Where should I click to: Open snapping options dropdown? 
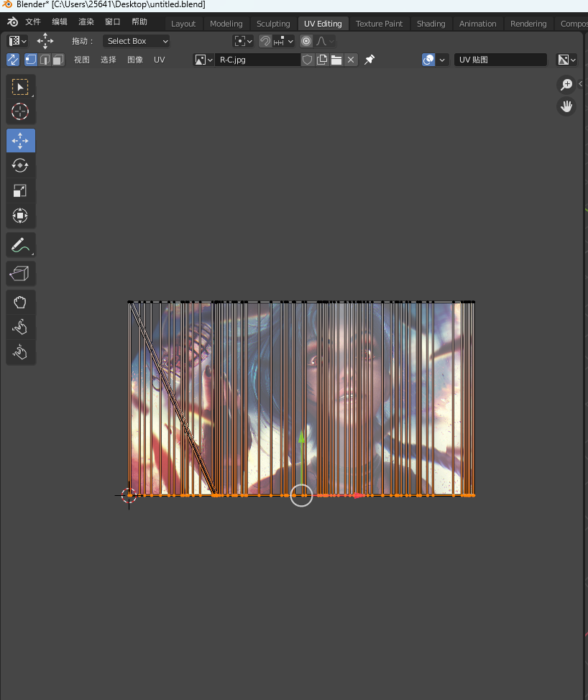[283, 41]
